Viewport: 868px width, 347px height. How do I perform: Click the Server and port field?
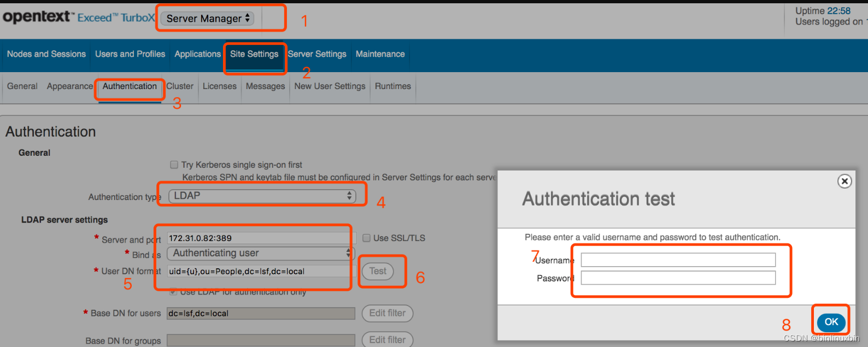pyautogui.click(x=261, y=238)
